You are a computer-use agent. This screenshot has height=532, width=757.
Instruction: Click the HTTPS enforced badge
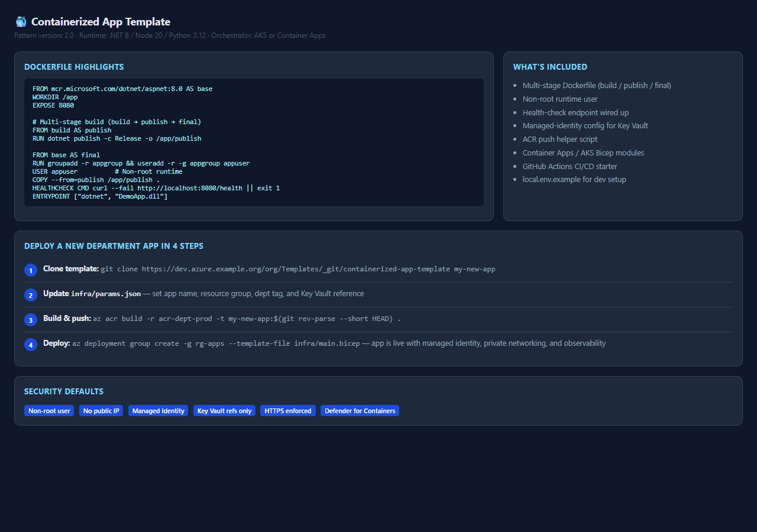click(x=288, y=411)
